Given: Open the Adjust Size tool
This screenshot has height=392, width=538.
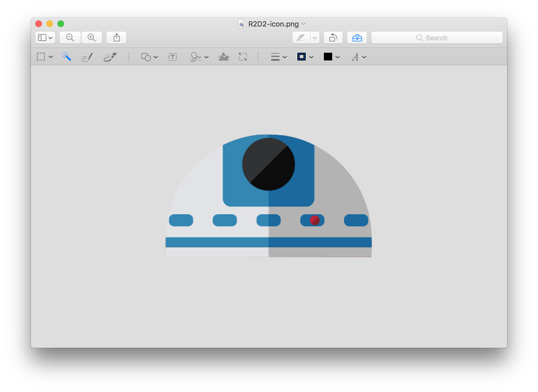Looking at the screenshot, I should point(243,57).
